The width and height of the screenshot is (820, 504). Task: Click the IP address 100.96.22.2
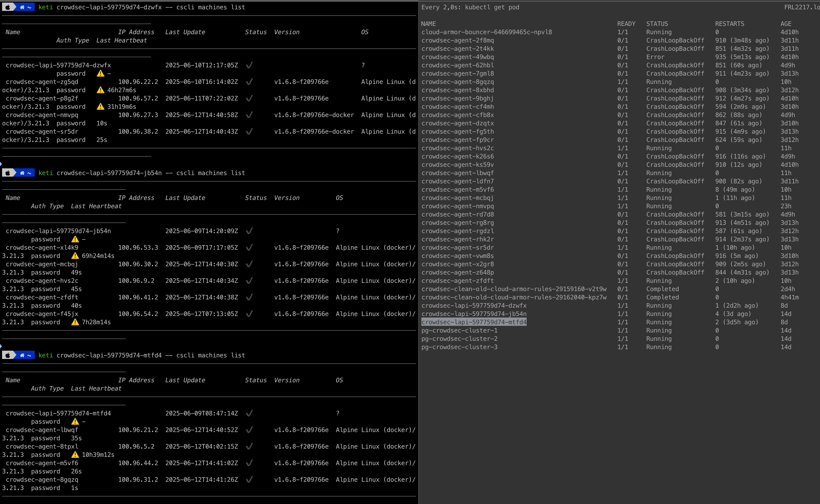(138, 82)
